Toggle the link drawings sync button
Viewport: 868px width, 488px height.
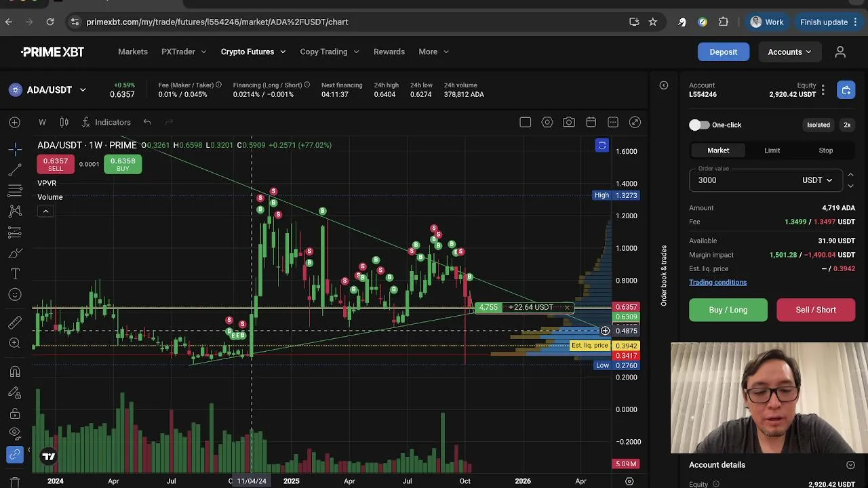click(15, 455)
